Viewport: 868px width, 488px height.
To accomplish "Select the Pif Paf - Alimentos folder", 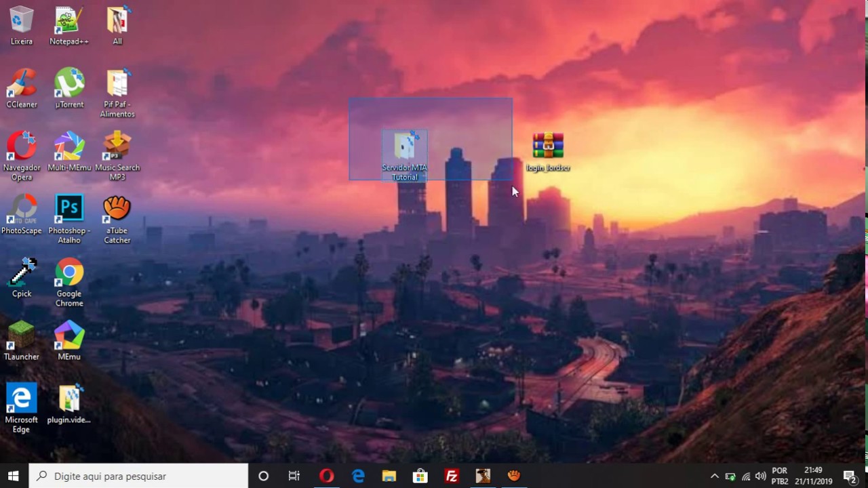I will click(x=117, y=93).
